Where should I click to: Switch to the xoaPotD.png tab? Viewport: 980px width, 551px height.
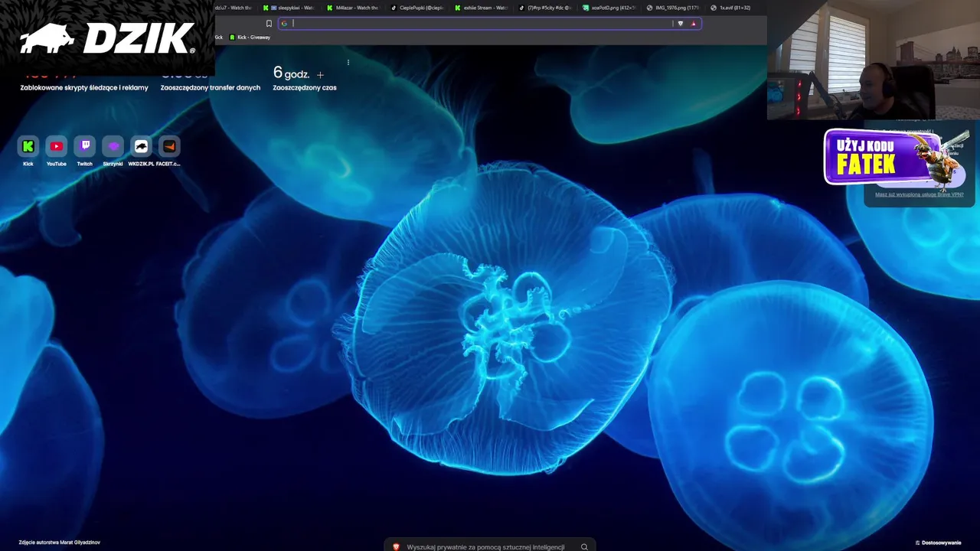pos(611,8)
